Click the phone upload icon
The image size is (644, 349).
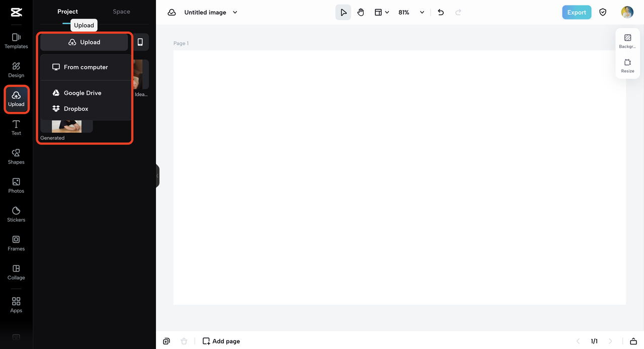pyautogui.click(x=140, y=42)
